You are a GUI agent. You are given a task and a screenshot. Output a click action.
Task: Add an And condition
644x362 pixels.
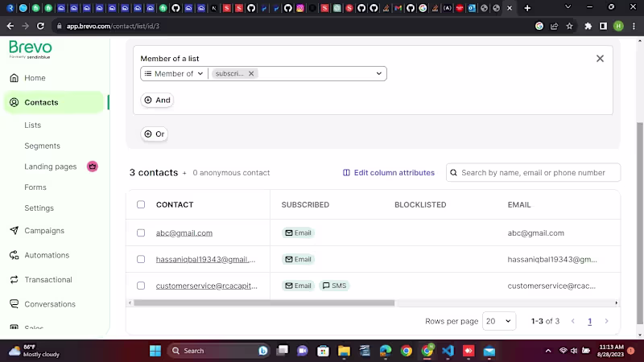click(157, 100)
